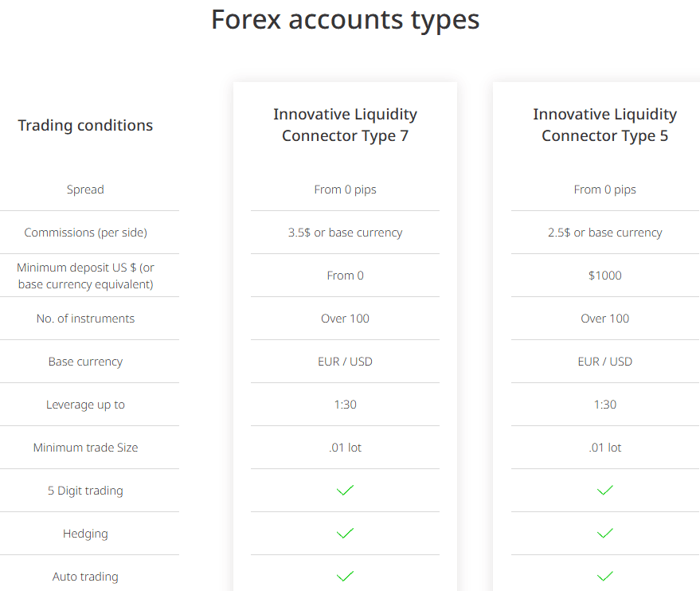Expand the Minimum deposit US $ row
Screen dimensions: 700x591
[85, 275]
